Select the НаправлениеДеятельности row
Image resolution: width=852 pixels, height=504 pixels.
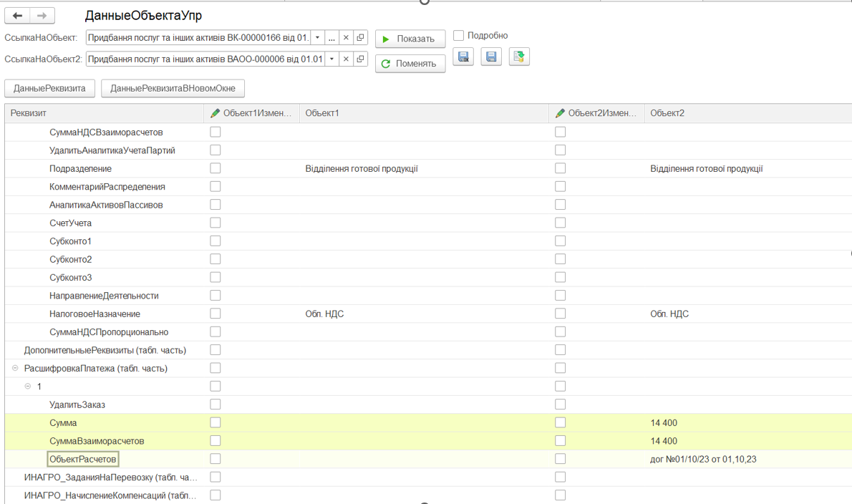[428, 296]
